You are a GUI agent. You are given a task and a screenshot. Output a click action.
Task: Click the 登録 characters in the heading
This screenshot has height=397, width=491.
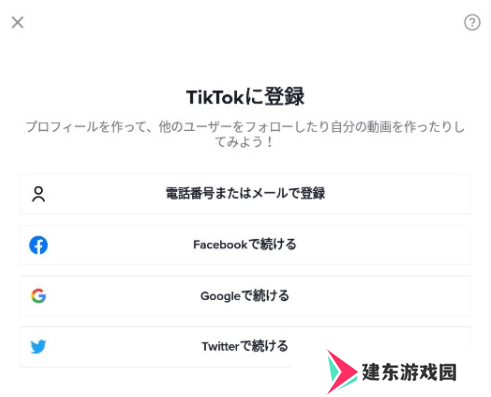(285, 97)
